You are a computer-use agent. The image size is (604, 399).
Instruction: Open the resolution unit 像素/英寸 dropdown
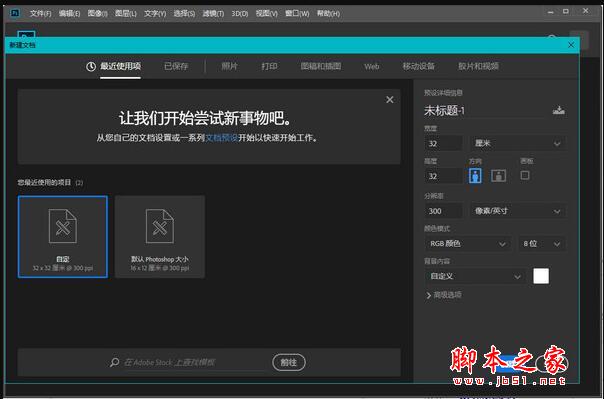[x=518, y=211]
